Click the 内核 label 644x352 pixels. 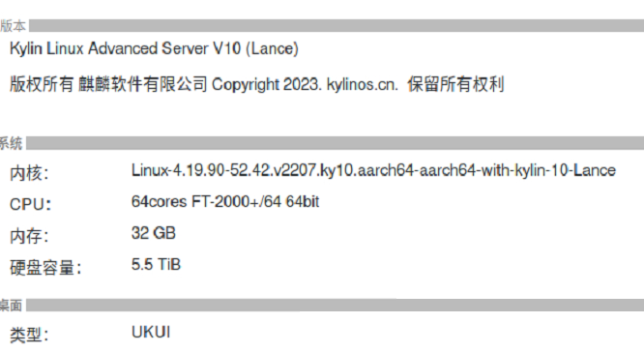(29, 173)
